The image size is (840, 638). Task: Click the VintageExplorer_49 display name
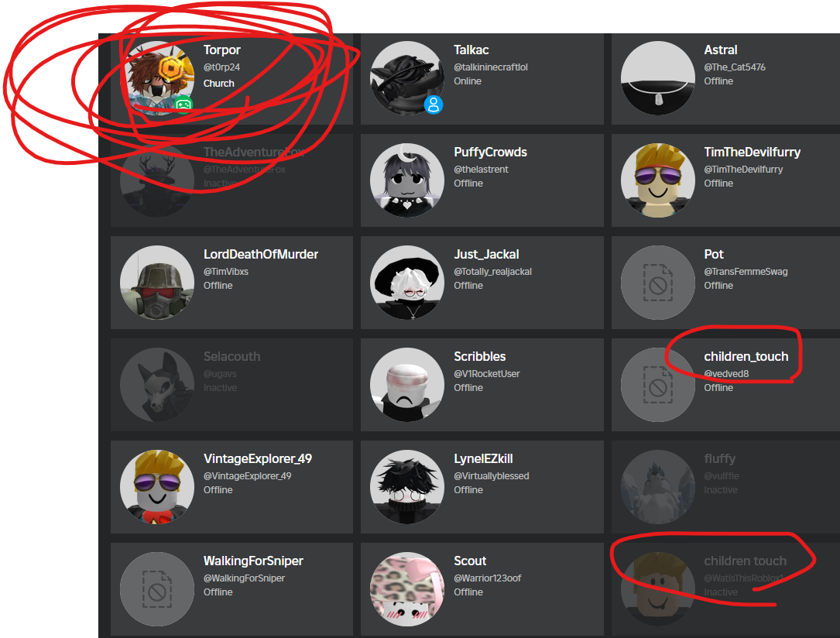click(258, 458)
